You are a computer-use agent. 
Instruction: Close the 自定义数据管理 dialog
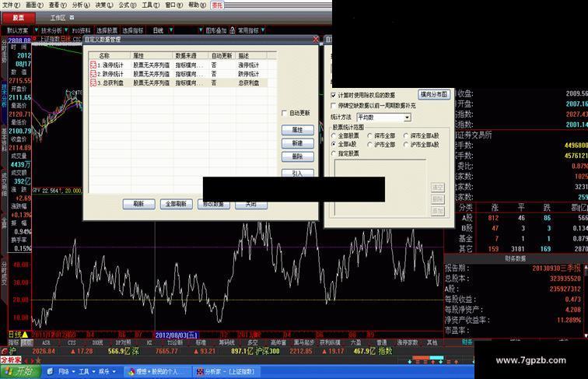tap(316, 39)
